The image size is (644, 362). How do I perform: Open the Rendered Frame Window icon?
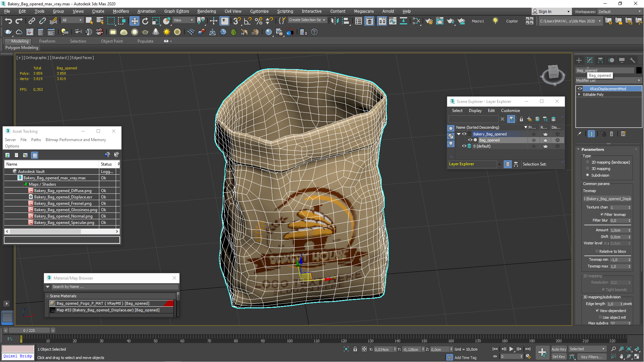click(440, 21)
